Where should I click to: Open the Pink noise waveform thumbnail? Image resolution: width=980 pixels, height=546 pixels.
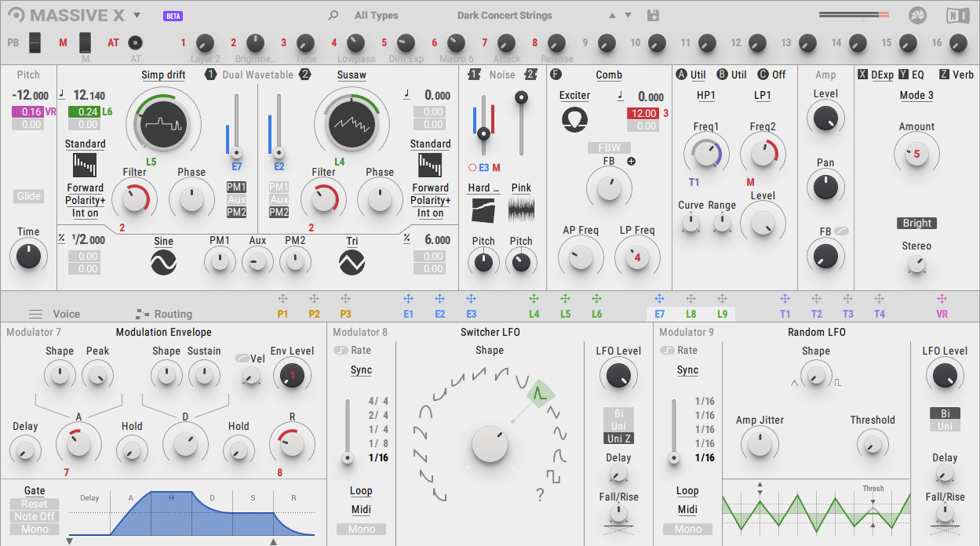(x=521, y=209)
